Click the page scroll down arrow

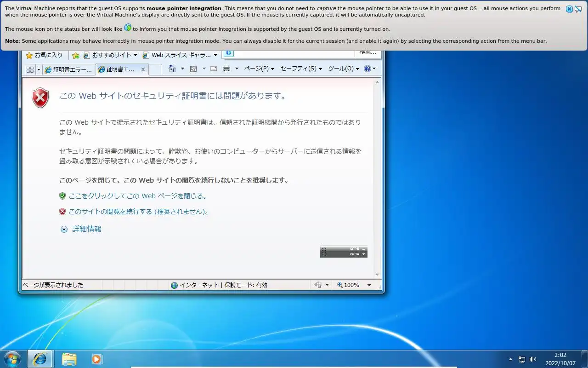[x=378, y=275]
